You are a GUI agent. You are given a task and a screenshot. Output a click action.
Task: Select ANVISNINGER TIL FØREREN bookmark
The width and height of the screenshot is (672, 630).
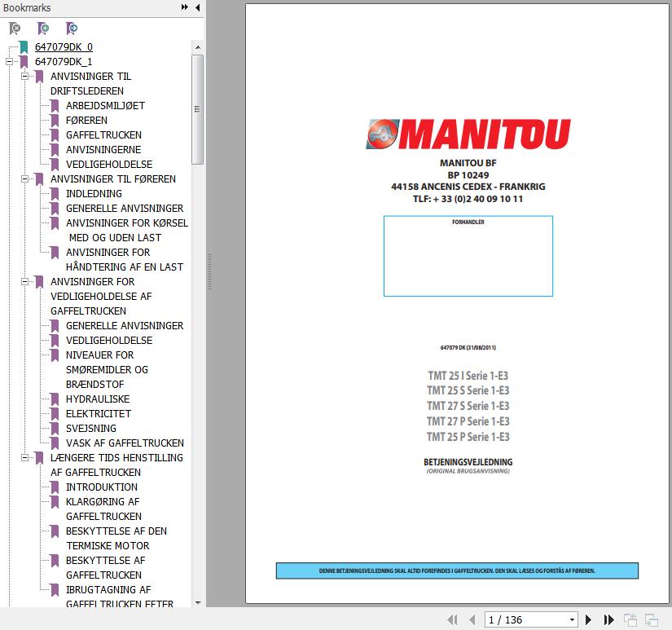pos(113,178)
